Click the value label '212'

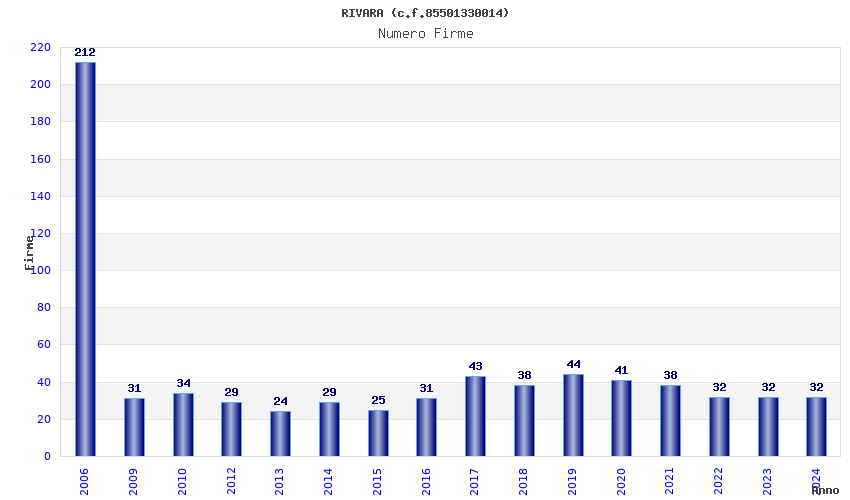pyautogui.click(x=85, y=53)
